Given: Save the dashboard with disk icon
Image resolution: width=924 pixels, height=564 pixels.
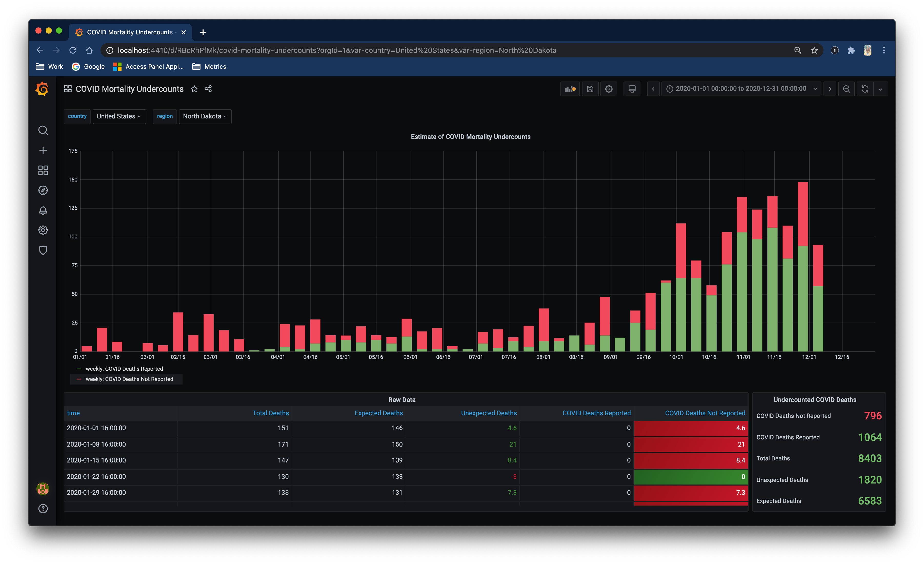Looking at the screenshot, I should [x=590, y=89].
